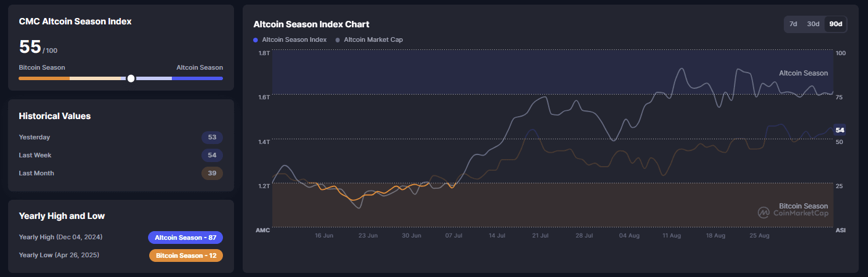The height and width of the screenshot is (277, 868).
Task: Click Last Month's value badge 39
Action: click(x=212, y=173)
